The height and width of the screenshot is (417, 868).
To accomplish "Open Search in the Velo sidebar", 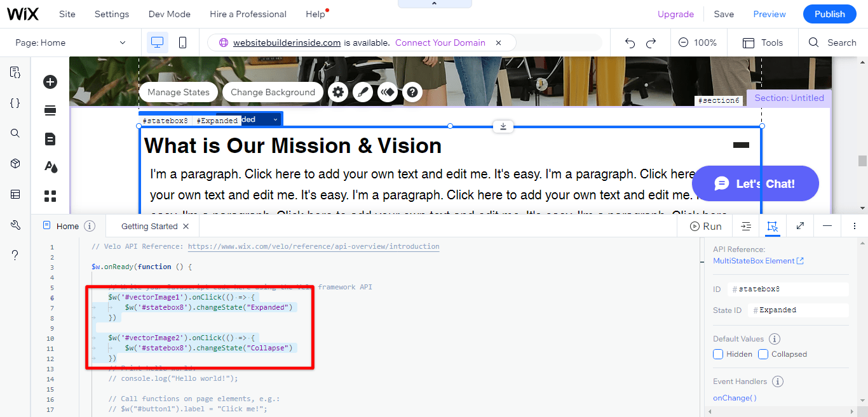I will pos(15,133).
